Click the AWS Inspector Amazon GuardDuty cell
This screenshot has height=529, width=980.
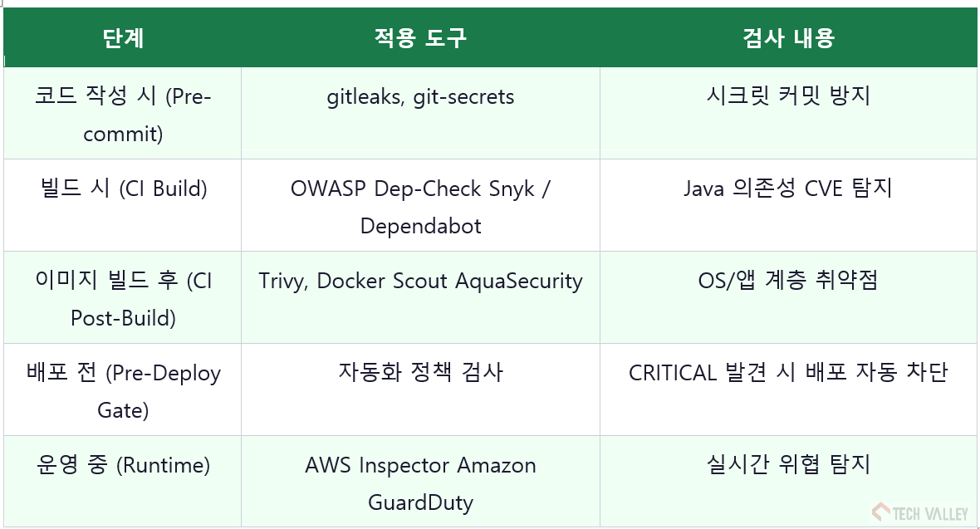coord(420,482)
